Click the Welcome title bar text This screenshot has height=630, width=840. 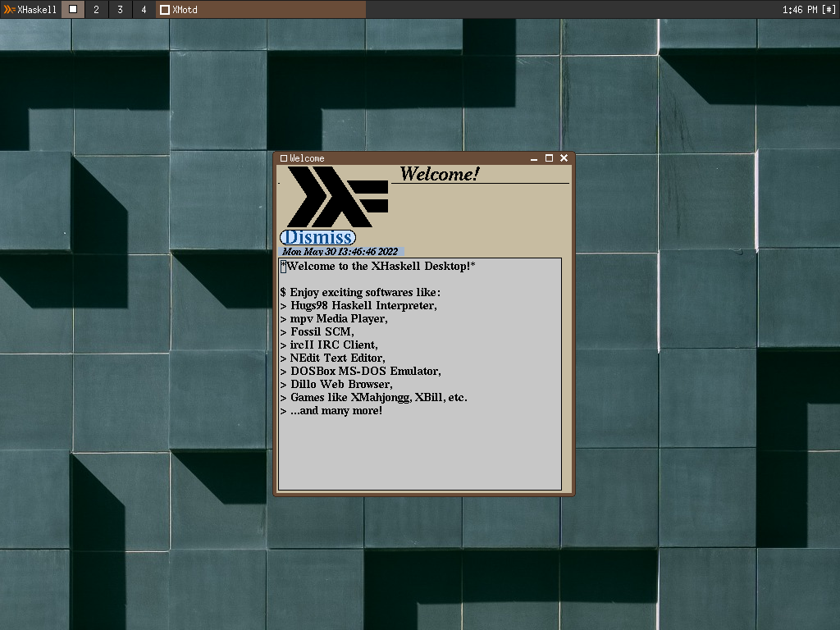[307, 158]
